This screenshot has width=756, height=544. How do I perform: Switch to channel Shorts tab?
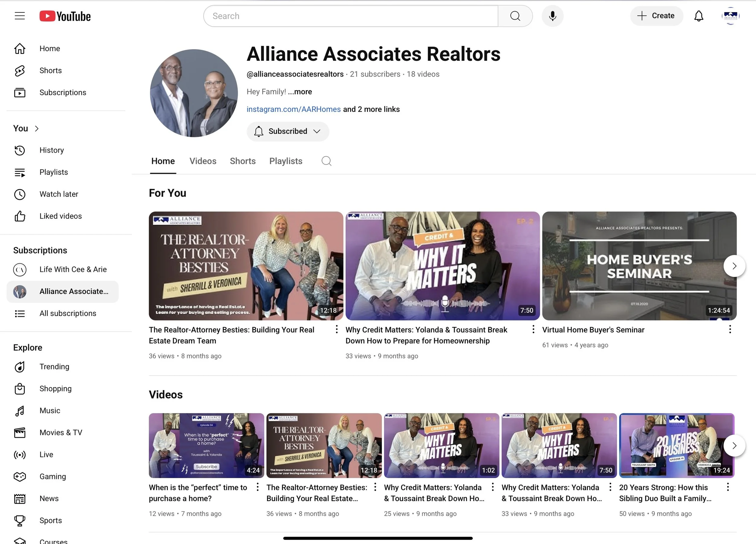click(x=243, y=161)
